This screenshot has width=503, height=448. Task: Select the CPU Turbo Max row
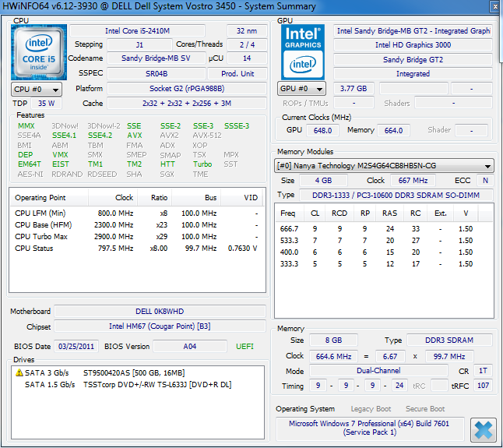137,237
